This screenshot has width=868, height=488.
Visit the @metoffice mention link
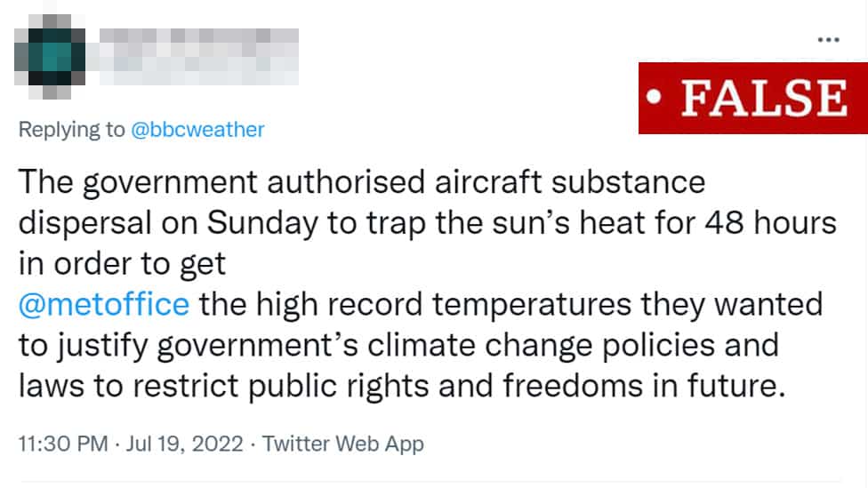click(104, 304)
